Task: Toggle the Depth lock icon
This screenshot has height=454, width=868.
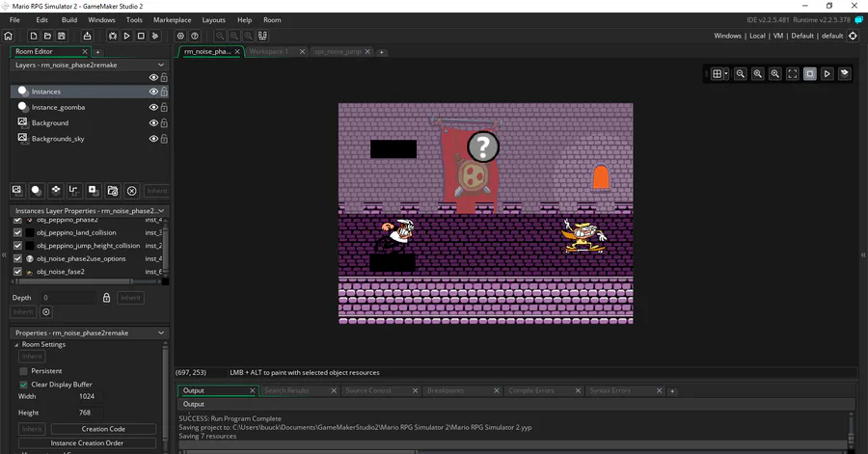Action: (x=106, y=298)
